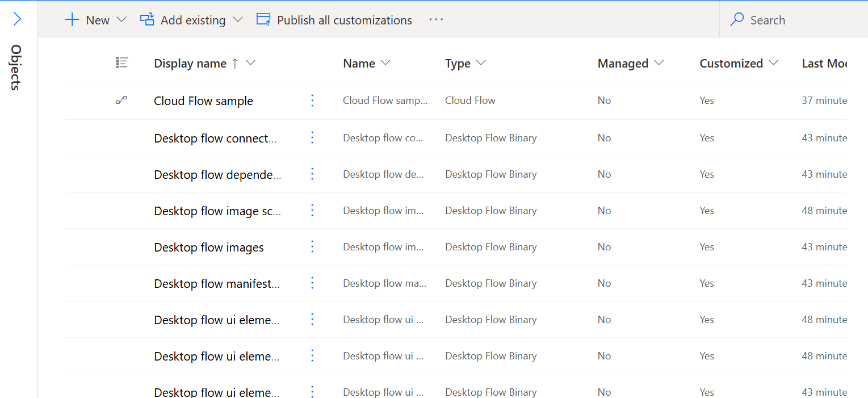Open more options for Cloud Flow sample row
The image size is (868, 398).
[x=312, y=100]
